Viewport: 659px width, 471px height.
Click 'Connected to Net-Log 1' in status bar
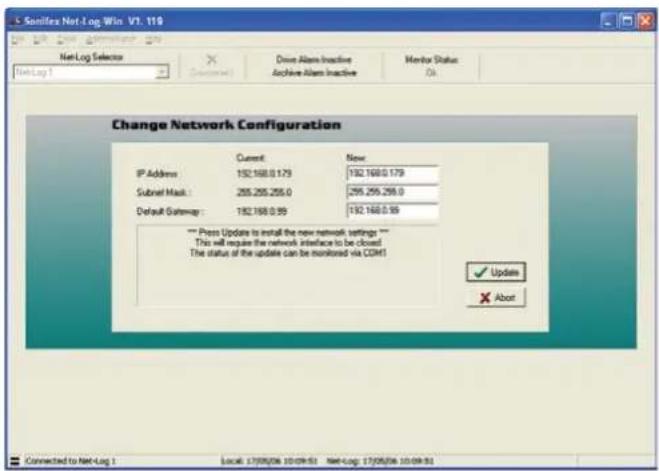(x=71, y=461)
